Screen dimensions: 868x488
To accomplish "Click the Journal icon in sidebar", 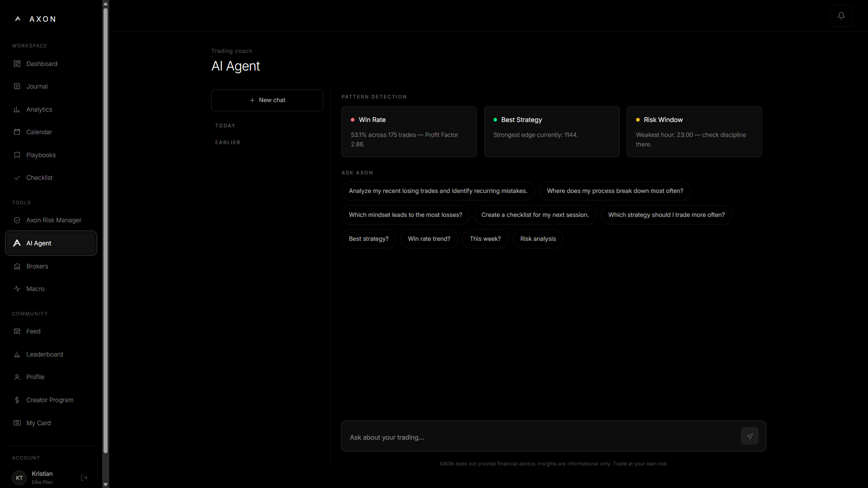I will (17, 86).
